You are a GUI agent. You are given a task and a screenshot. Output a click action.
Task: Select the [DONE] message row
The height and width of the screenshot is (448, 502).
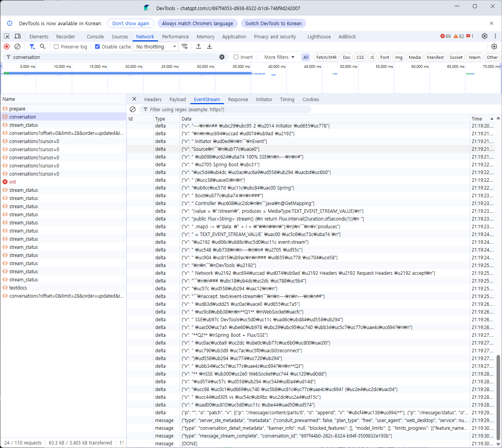[311, 443]
